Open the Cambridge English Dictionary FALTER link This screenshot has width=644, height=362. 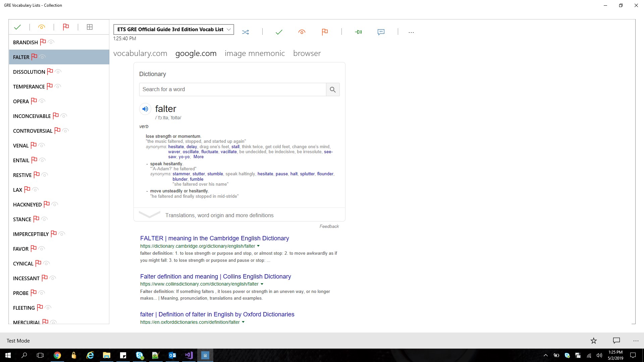(x=214, y=238)
